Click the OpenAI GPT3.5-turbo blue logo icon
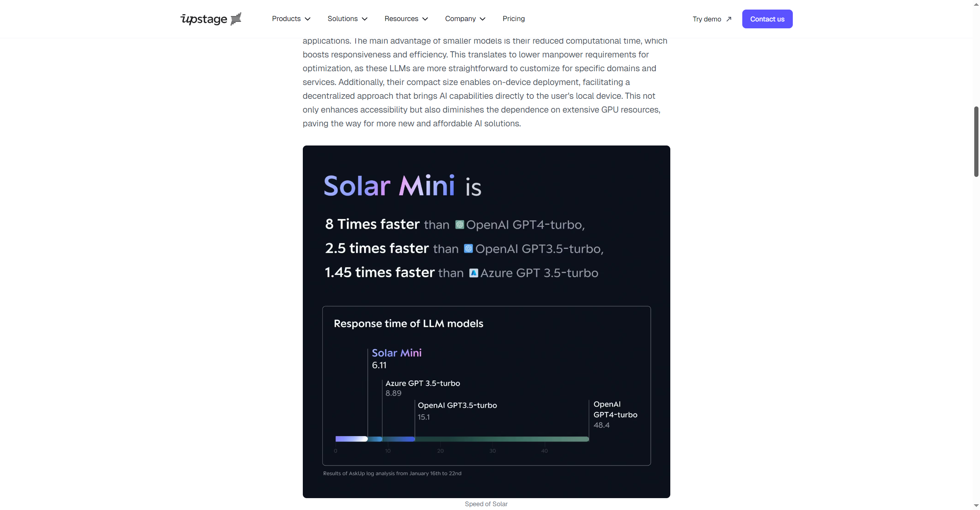Screen dimensions: 980x510 tap(468, 248)
